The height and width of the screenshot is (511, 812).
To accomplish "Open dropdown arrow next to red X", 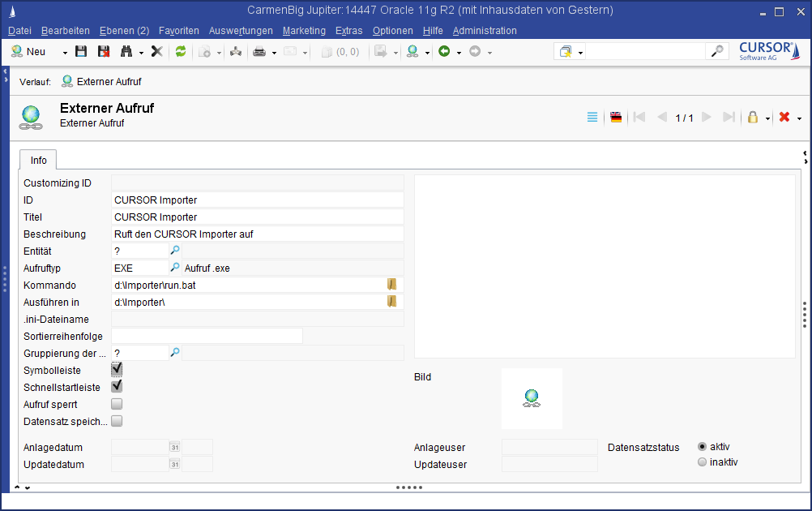I will point(800,118).
